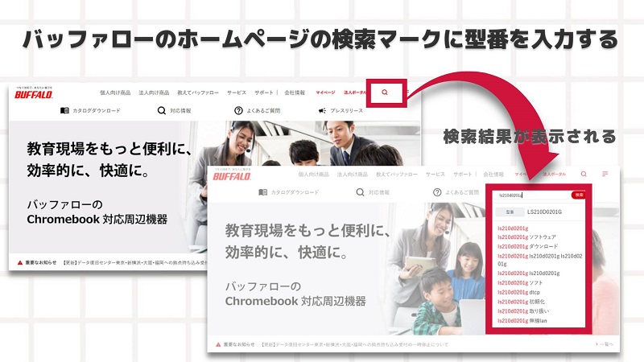The image size is (644, 362).
Task: Select the suggestion ls210d0201g ダウンロード
Action: [x=528, y=247]
